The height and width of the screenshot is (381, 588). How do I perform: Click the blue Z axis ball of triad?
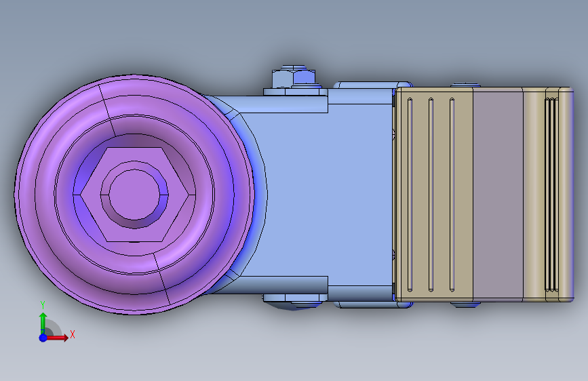pyautogui.click(x=43, y=338)
